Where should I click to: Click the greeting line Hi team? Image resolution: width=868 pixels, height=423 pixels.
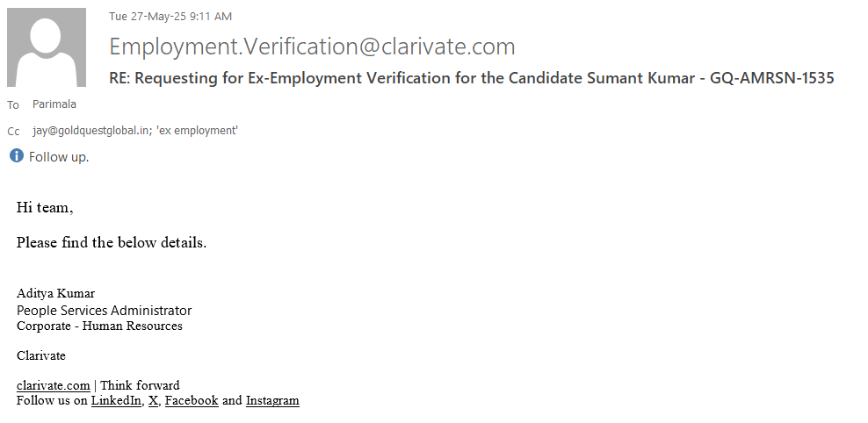[x=45, y=208]
